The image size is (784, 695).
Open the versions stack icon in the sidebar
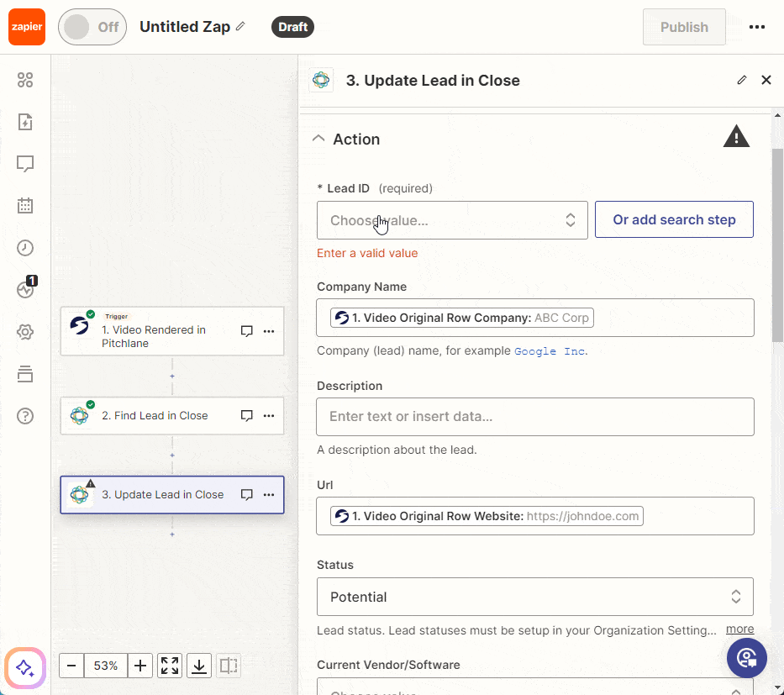pos(25,374)
